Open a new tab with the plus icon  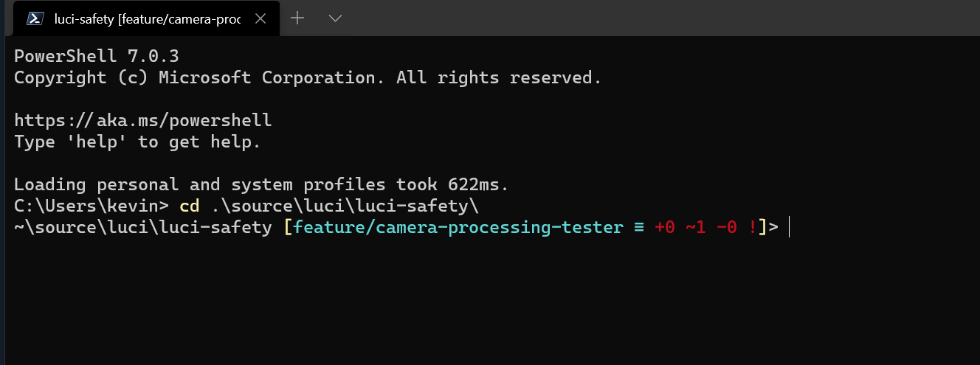click(297, 18)
